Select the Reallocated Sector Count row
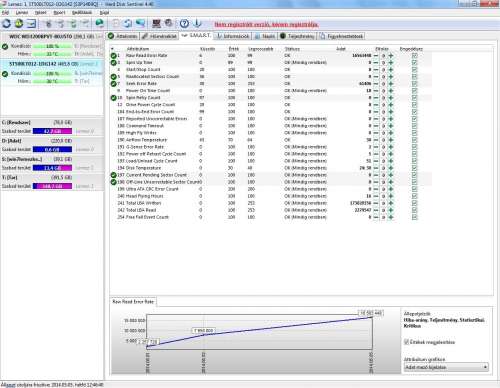The image size is (500, 388). (270, 77)
